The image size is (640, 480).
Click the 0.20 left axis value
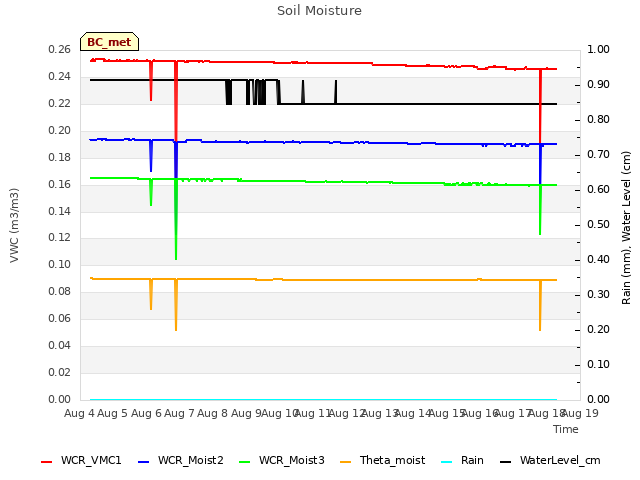click(60, 130)
